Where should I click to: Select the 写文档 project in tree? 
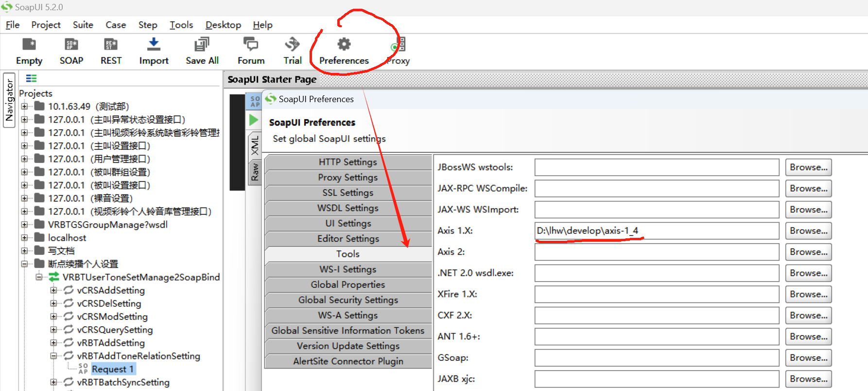coord(61,250)
